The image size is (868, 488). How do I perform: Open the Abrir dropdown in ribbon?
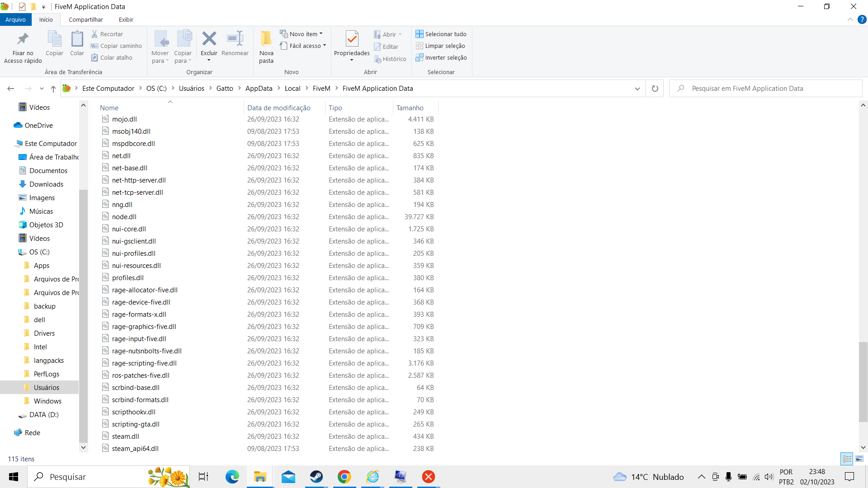(388, 34)
